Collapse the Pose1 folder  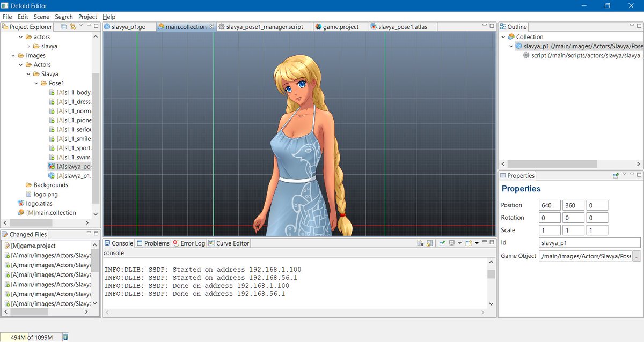[36, 83]
